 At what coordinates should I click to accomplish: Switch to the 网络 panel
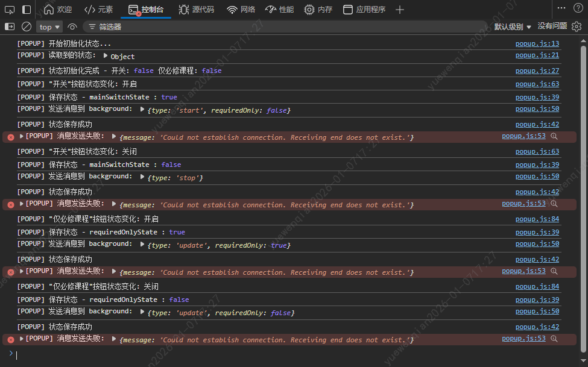pyautogui.click(x=241, y=8)
